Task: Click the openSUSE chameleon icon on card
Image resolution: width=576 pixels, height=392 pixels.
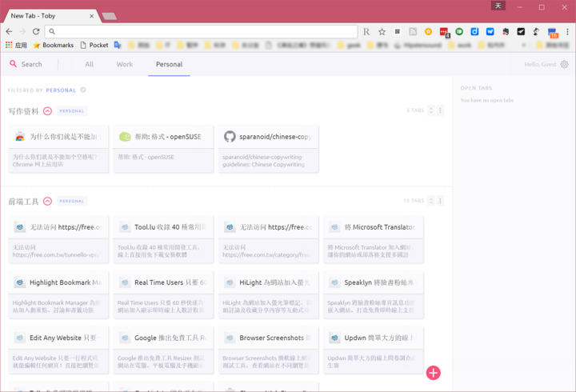Action: click(x=125, y=137)
